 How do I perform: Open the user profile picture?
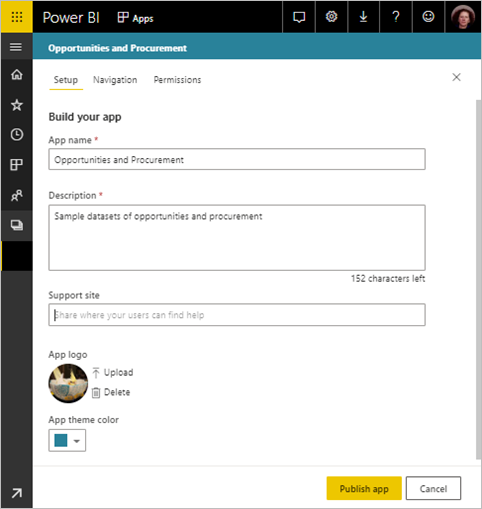pyautogui.click(x=463, y=17)
